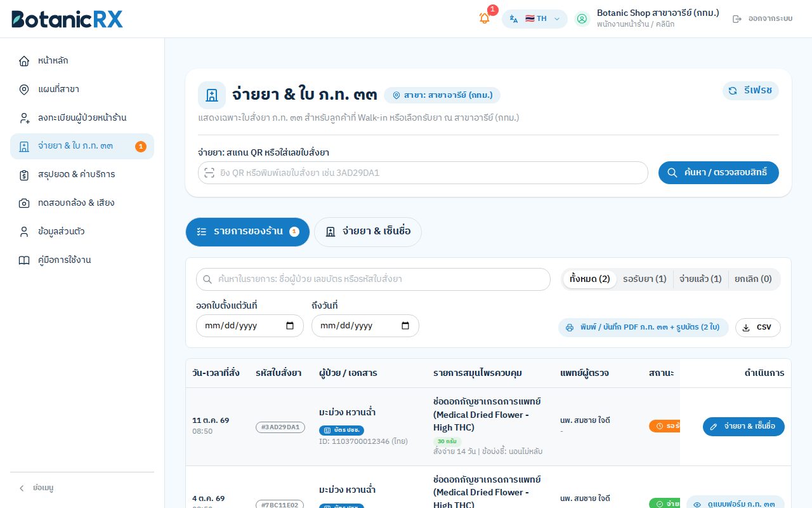
Task: Switch to the รายการของร้าน tab
Action: point(247,232)
